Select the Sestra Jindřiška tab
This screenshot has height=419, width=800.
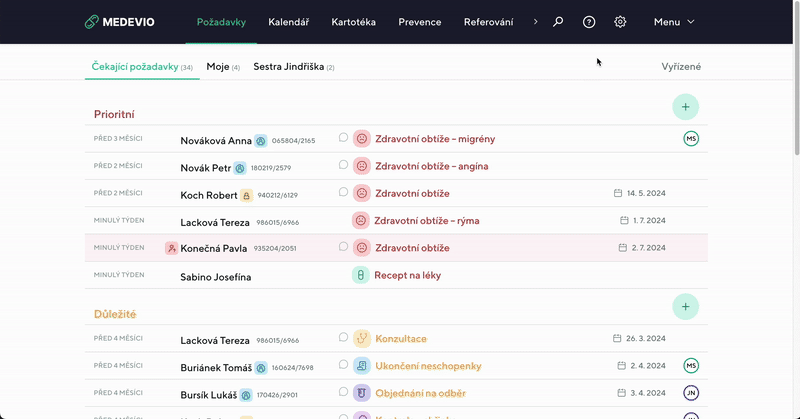[x=293, y=67]
